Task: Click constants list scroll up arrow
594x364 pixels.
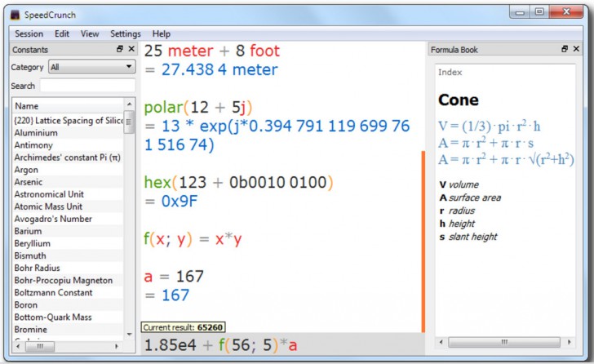Action: point(129,104)
